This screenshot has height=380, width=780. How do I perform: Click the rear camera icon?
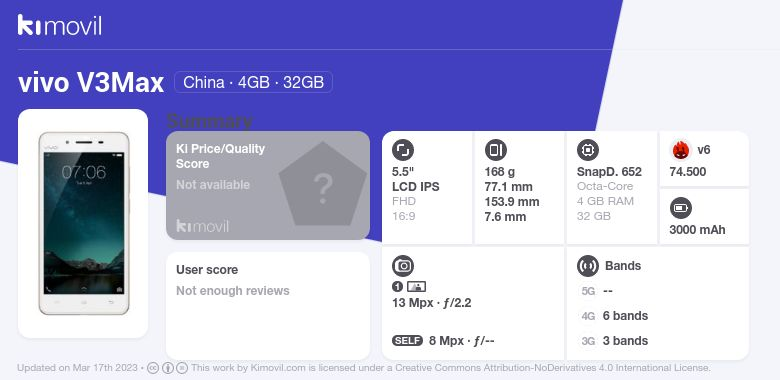[403, 266]
